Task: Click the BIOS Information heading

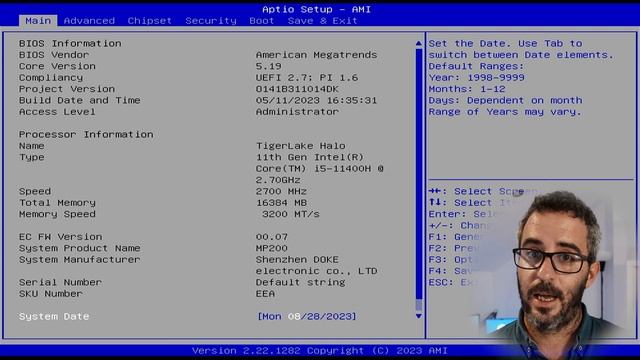Action: click(x=70, y=43)
